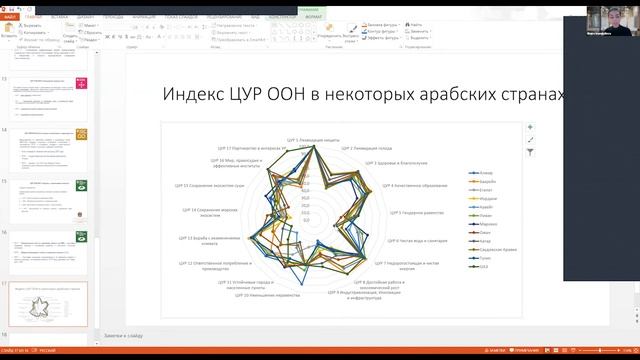Switch to the Slide Show (ПОКАЗ СЛАЙДОВ) tab

(181, 17)
